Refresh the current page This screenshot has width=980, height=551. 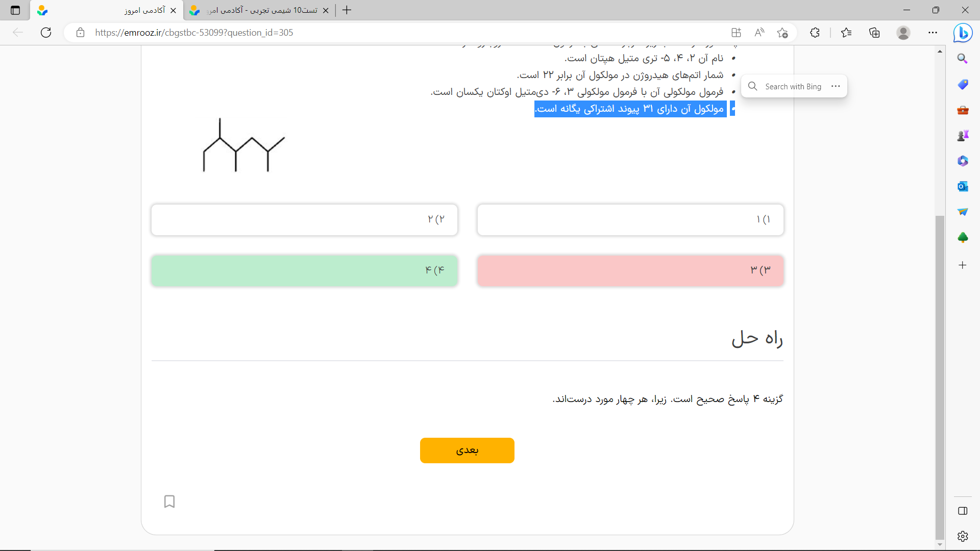(46, 33)
